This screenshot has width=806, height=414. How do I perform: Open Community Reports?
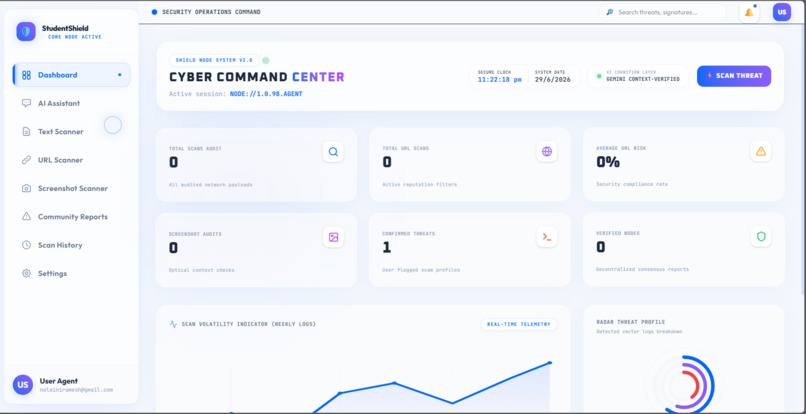(x=71, y=217)
